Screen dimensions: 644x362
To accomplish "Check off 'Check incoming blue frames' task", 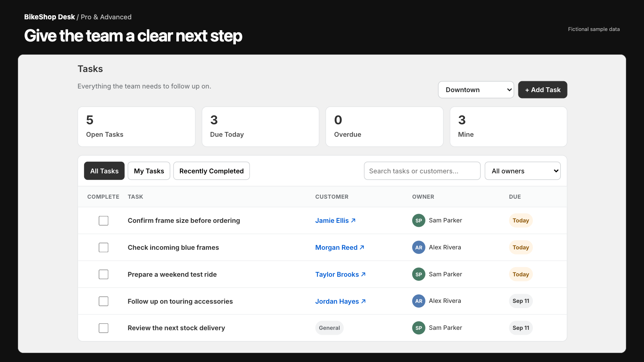I will 103,247.
